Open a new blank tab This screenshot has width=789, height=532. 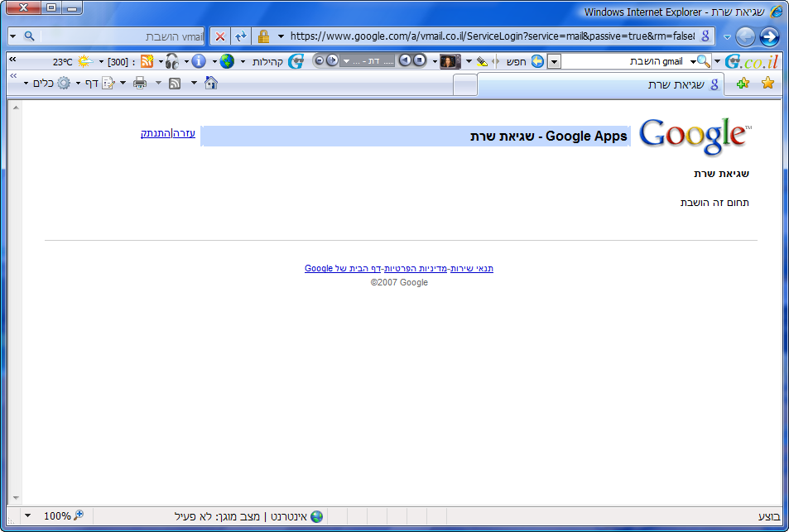pos(465,84)
